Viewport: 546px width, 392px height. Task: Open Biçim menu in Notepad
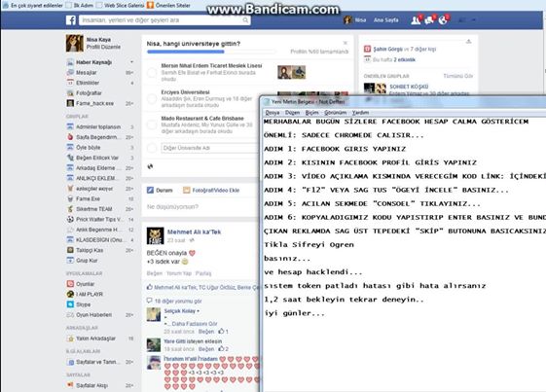coord(312,113)
